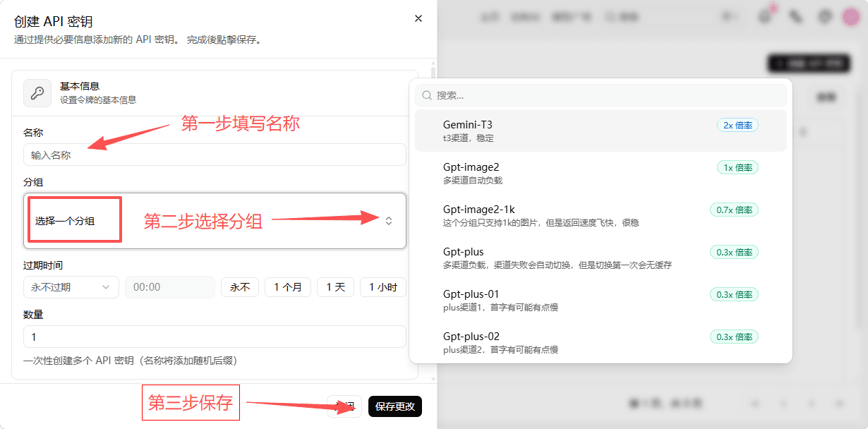This screenshot has width=868, height=429.
Task: Click the 2x 倍率 badge on Gemini-T3
Action: [x=737, y=125]
